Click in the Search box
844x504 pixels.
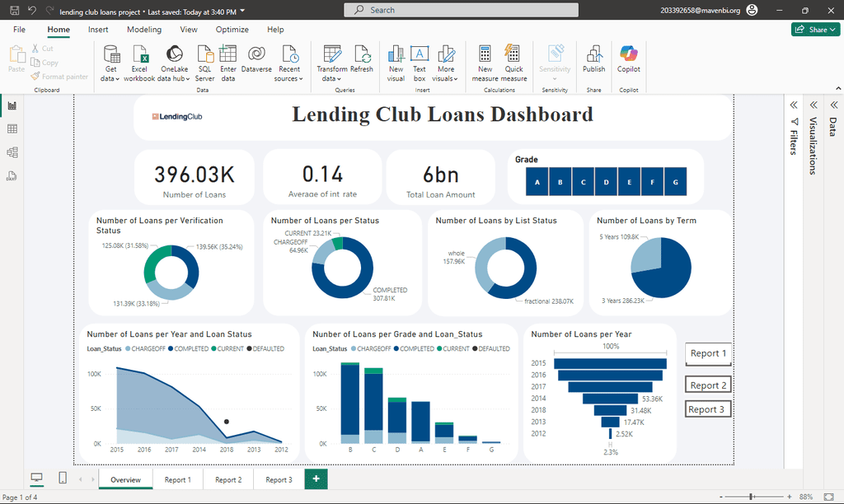(462, 10)
